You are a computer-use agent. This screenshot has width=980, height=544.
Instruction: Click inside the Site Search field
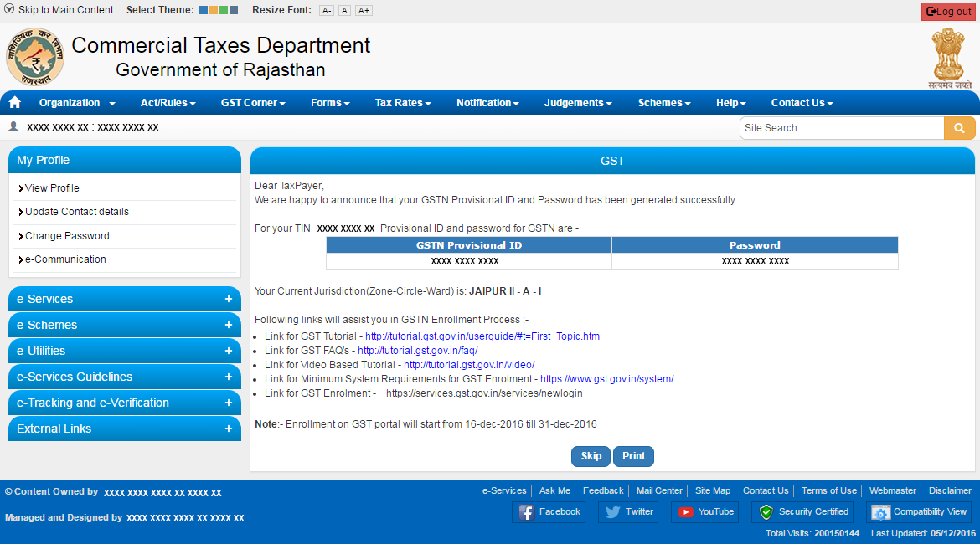pyautogui.click(x=841, y=128)
